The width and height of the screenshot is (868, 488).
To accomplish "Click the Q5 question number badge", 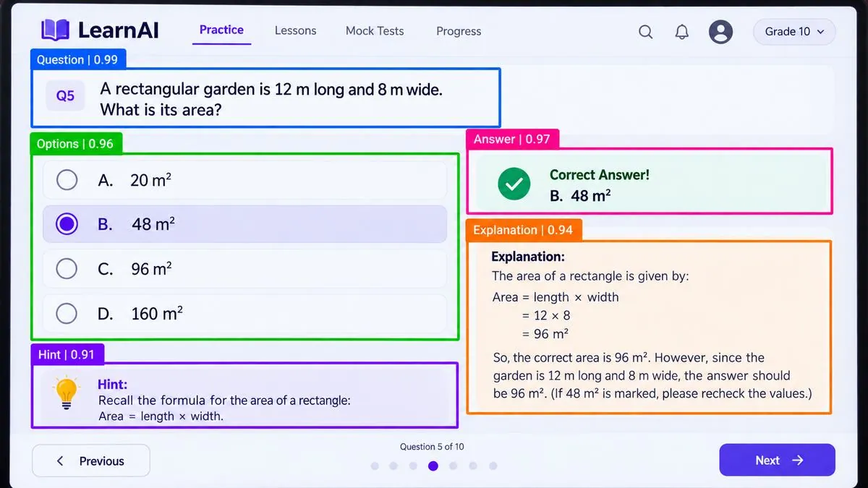I will [65, 95].
